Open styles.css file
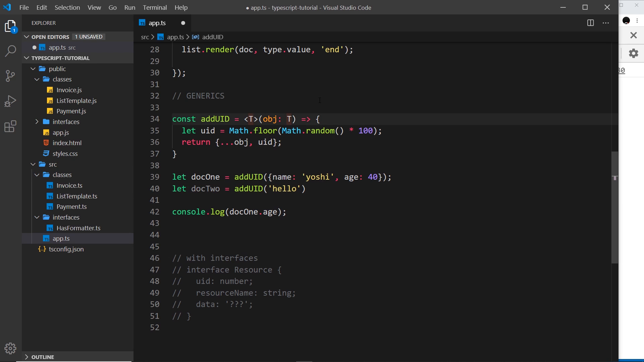644x362 pixels. point(65,154)
